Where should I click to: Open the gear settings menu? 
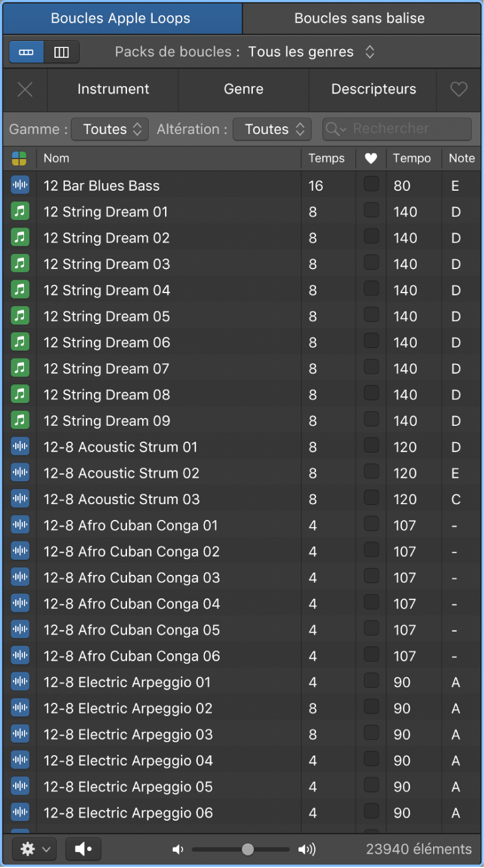34,849
